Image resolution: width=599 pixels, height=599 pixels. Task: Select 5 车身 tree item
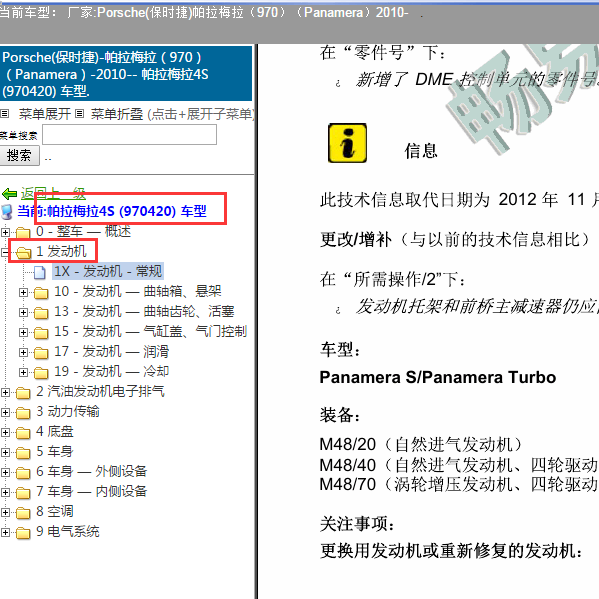[55, 452]
